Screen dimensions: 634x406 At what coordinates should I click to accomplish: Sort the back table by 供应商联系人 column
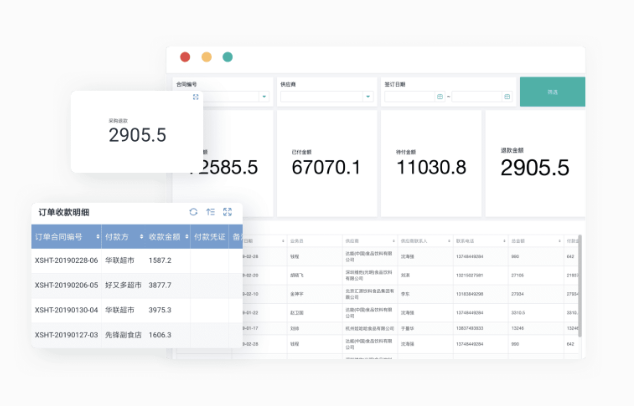pos(449,241)
